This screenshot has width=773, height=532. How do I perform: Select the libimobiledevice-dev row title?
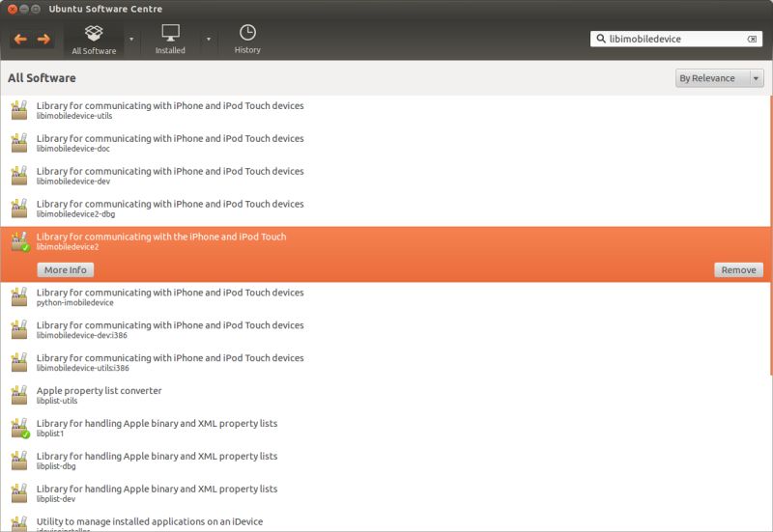170,172
